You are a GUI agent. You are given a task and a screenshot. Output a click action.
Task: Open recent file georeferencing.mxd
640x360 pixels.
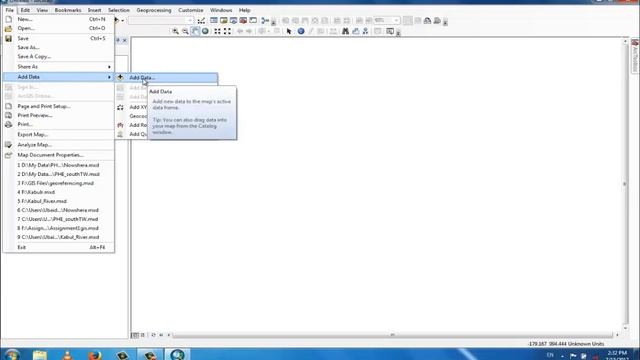(x=56, y=183)
